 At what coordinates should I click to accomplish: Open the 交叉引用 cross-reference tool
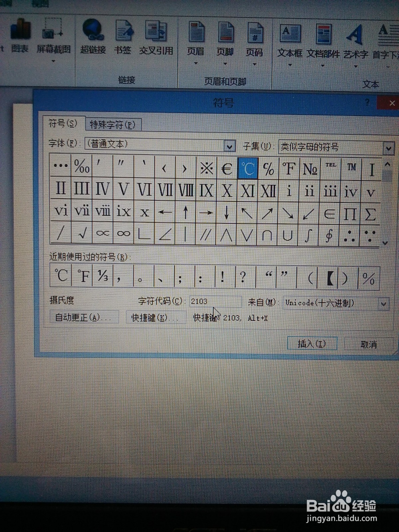(x=156, y=38)
